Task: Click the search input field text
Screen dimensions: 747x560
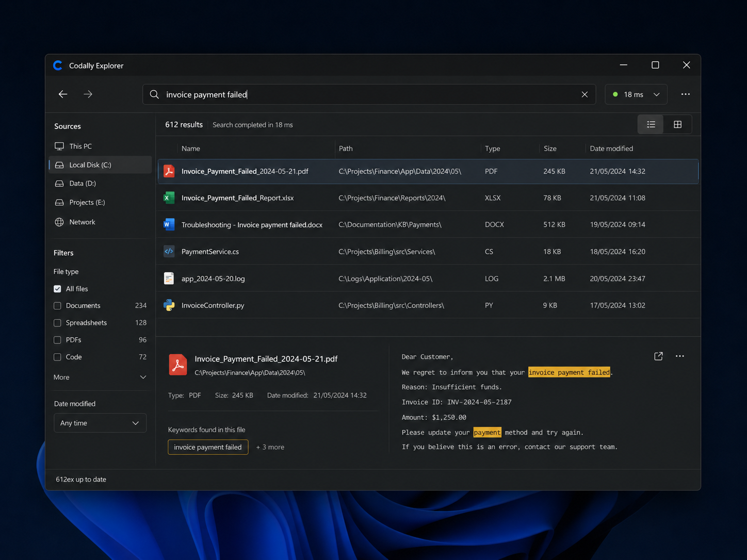Action: click(207, 94)
